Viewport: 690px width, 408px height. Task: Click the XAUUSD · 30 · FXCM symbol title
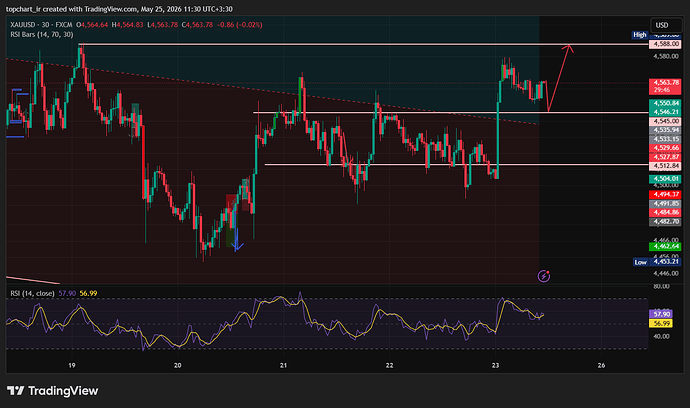(41, 25)
